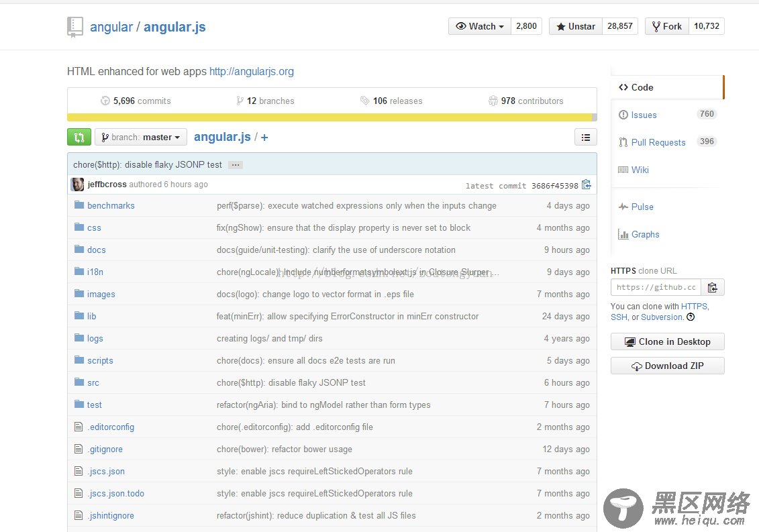Click the yellow language statistics bar
Viewport: 759px width, 532px height.
pyautogui.click(x=330, y=117)
